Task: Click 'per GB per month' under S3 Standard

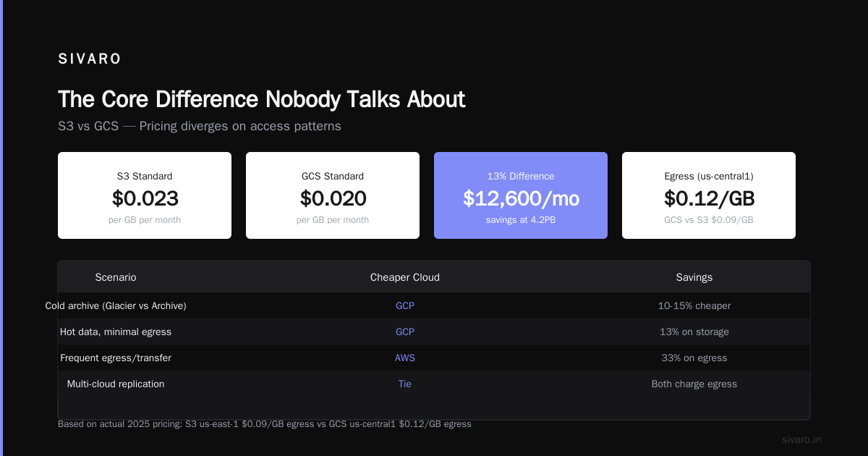Action: coord(145,220)
